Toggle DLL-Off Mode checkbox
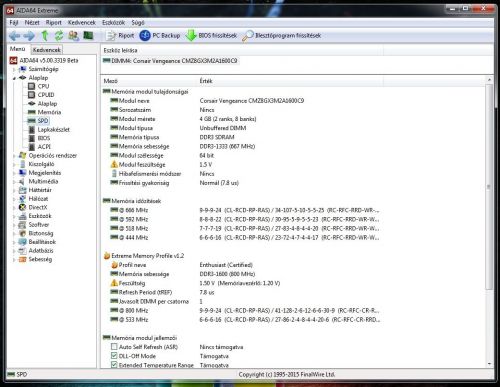Viewport: 500px width, 387px height. [x=114, y=356]
